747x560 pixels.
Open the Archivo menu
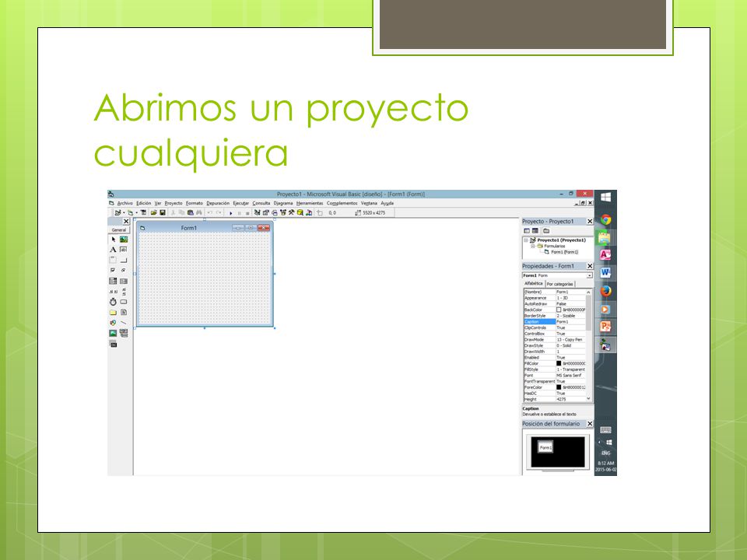pos(124,203)
